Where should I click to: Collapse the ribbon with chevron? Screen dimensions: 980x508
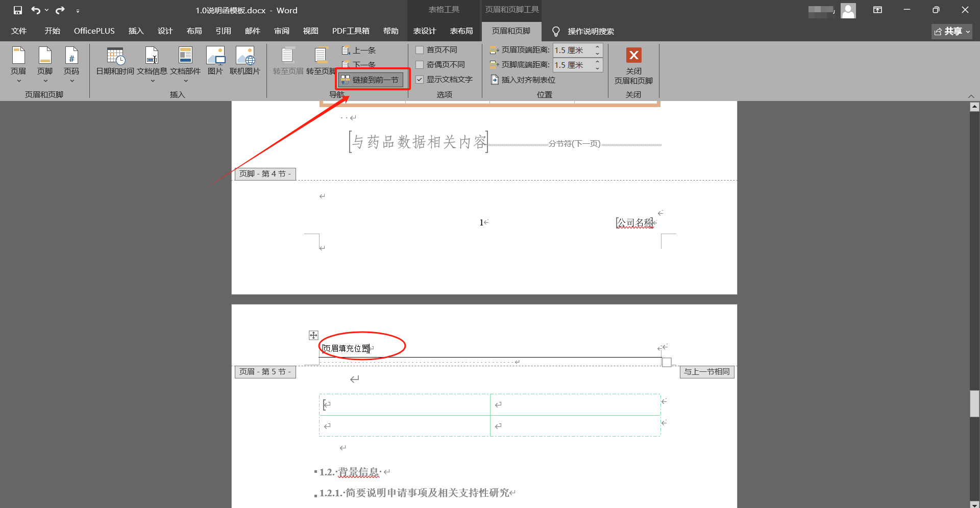click(x=971, y=96)
